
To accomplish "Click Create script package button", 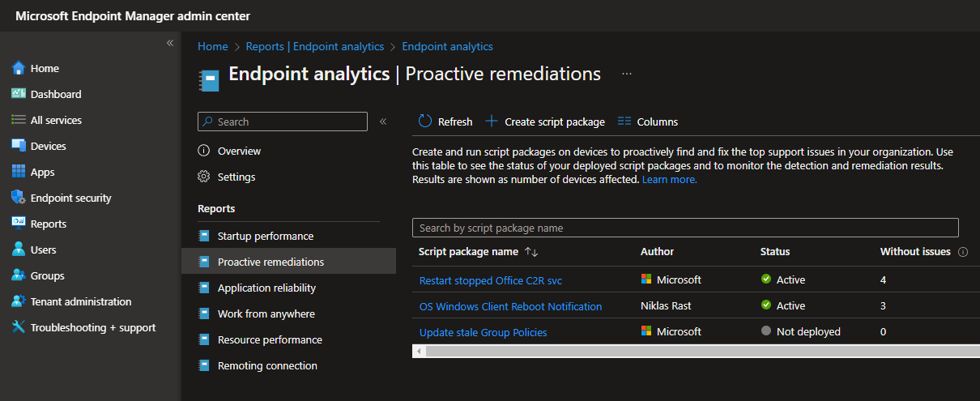I will (x=545, y=122).
